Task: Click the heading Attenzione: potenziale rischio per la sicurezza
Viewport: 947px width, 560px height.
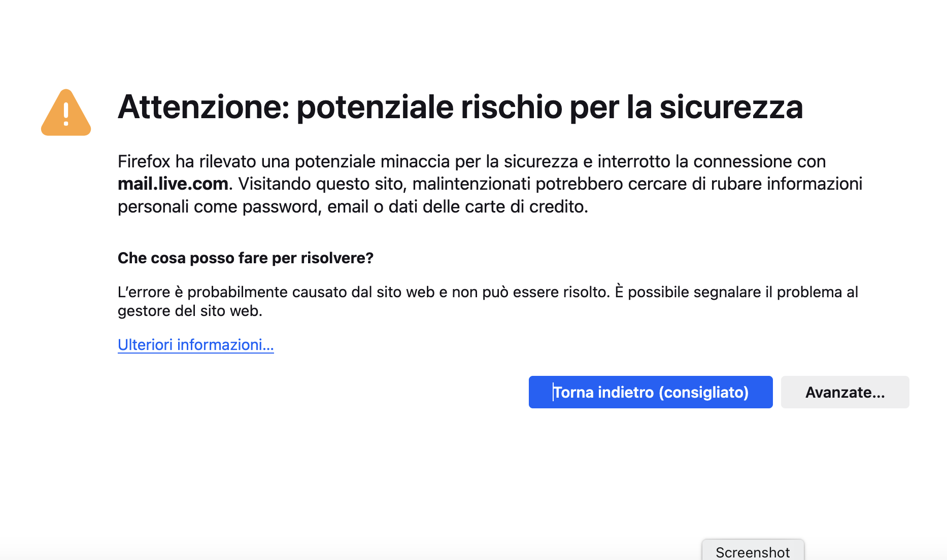Action: point(460,107)
